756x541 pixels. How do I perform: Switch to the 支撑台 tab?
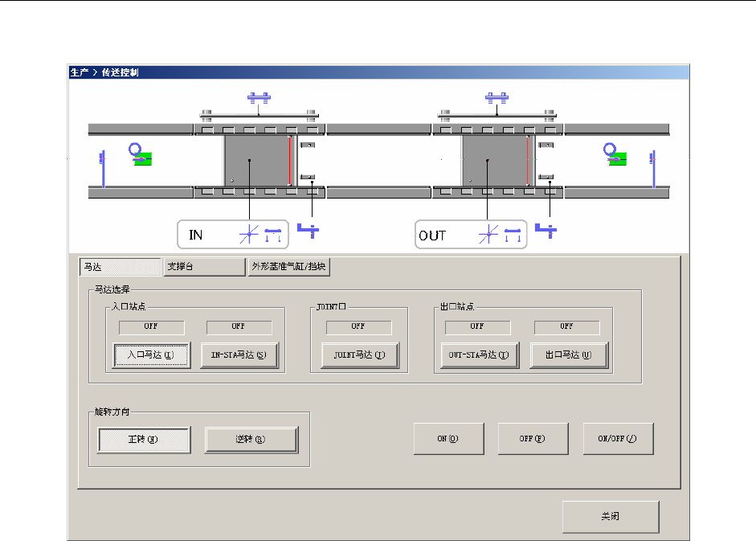click(x=204, y=267)
